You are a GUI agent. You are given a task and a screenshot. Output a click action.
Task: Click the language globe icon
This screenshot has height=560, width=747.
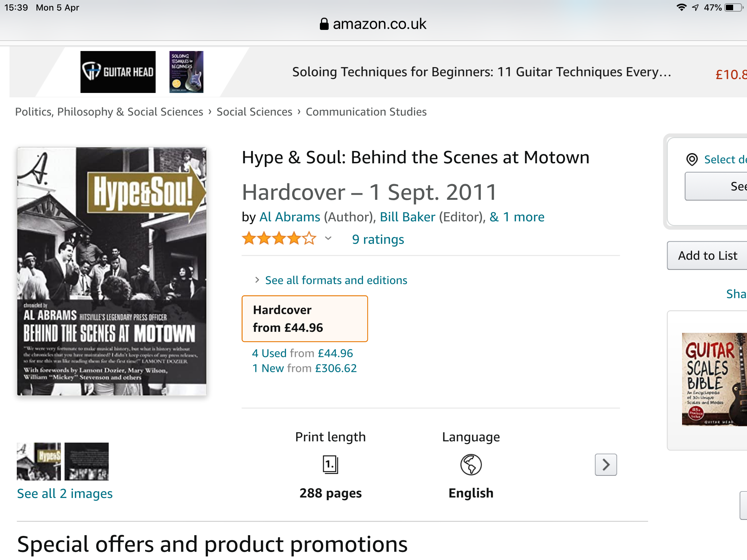(x=471, y=464)
